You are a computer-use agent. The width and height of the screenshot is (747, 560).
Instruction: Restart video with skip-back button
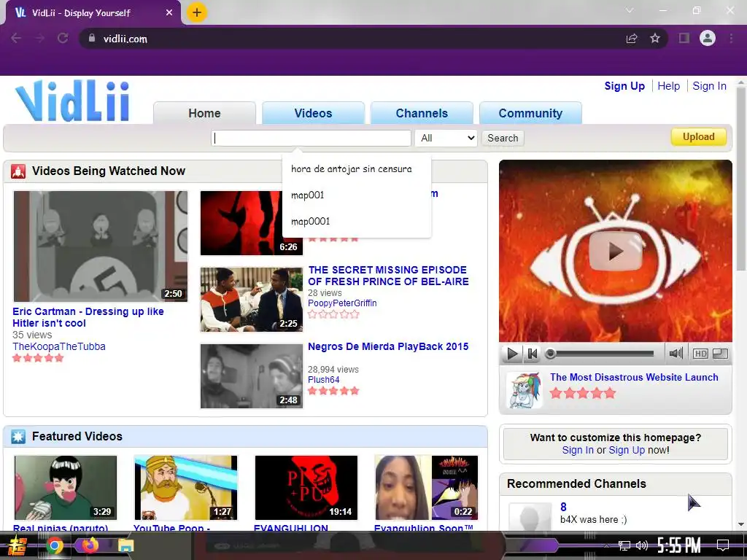click(x=532, y=354)
